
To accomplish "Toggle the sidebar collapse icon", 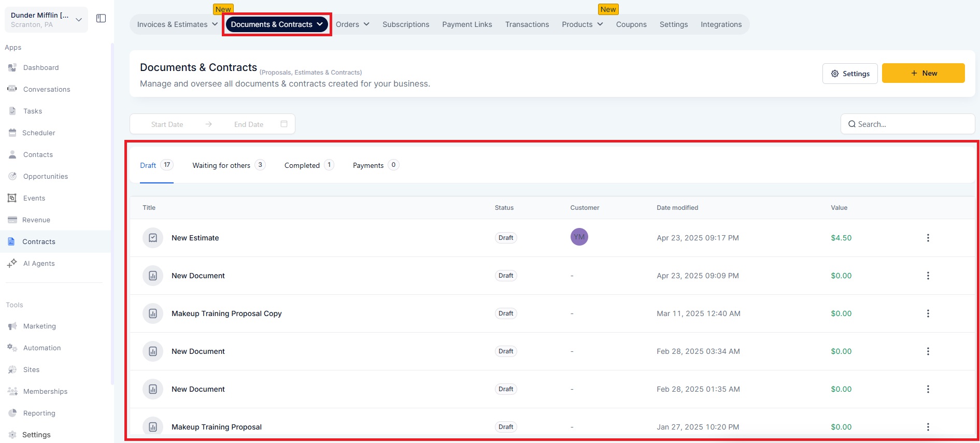I will click(101, 19).
